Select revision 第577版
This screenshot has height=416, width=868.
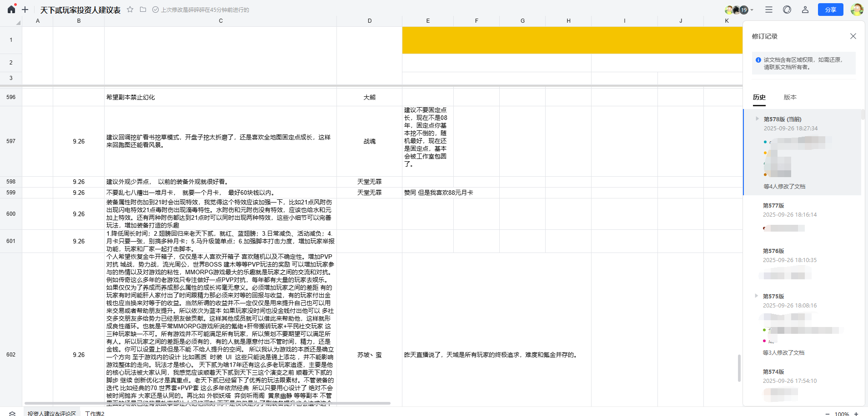click(773, 206)
